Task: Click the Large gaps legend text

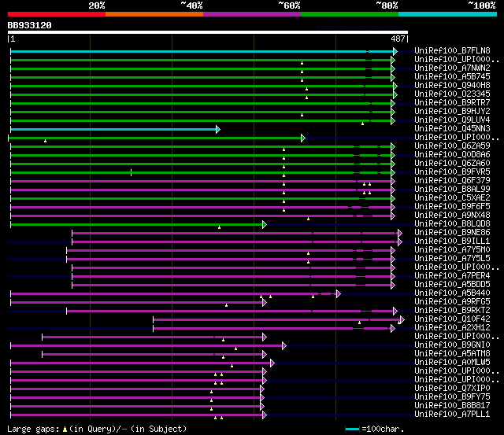Action: (x=33, y=429)
